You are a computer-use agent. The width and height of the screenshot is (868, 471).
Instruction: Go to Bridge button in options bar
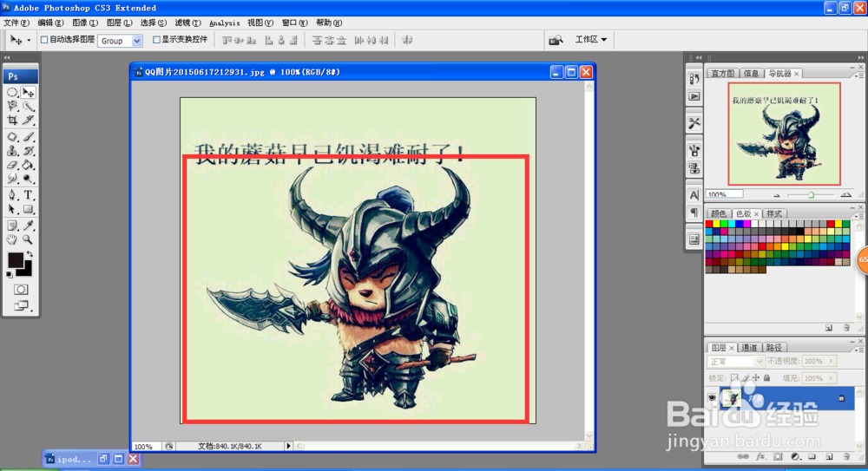tap(556, 40)
